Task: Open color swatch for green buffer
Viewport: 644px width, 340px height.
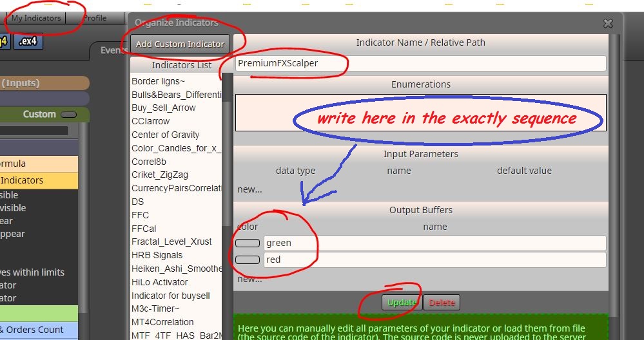Action: (248, 243)
